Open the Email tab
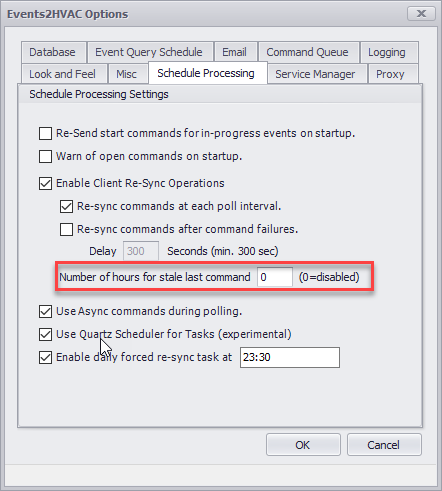This screenshot has height=491, width=442. click(236, 52)
